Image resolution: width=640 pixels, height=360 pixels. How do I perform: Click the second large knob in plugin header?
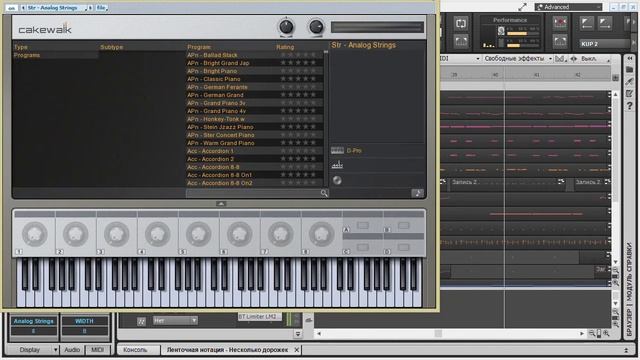pos(316,27)
